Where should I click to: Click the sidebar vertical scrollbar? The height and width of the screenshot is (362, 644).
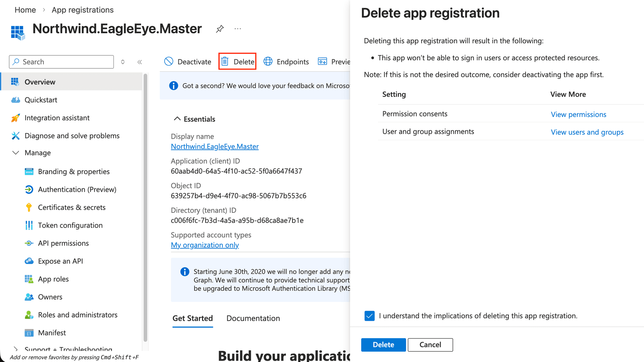(145, 208)
